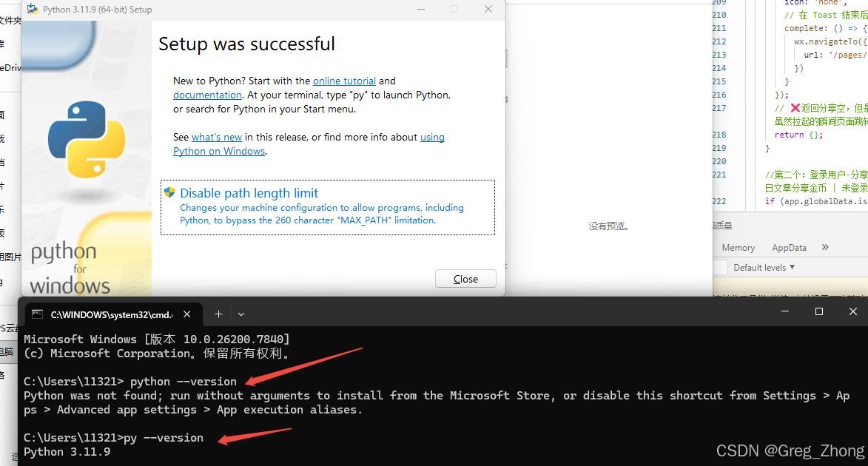The height and width of the screenshot is (466, 868).
Task: Expand more devtools tabs chevron
Action: point(825,247)
